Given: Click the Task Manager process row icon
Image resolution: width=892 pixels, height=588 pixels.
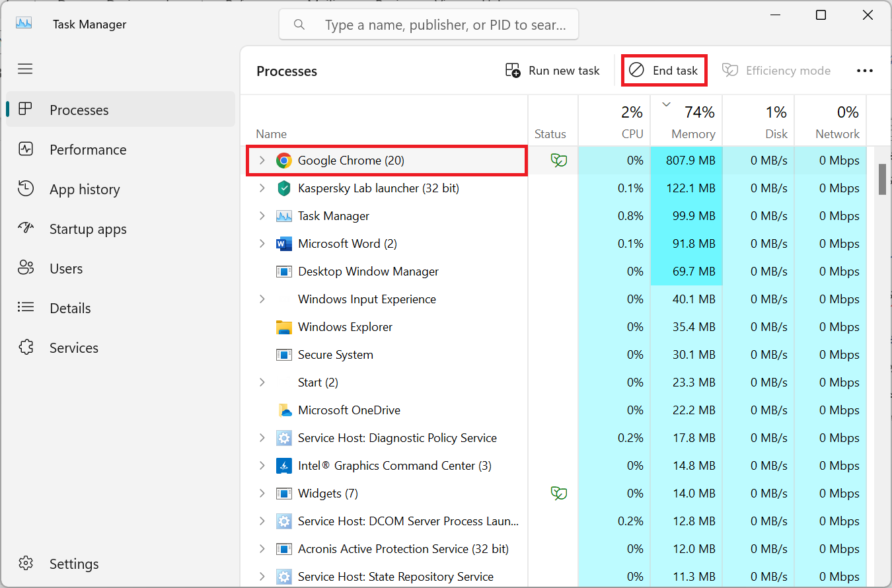Looking at the screenshot, I should point(284,216).
